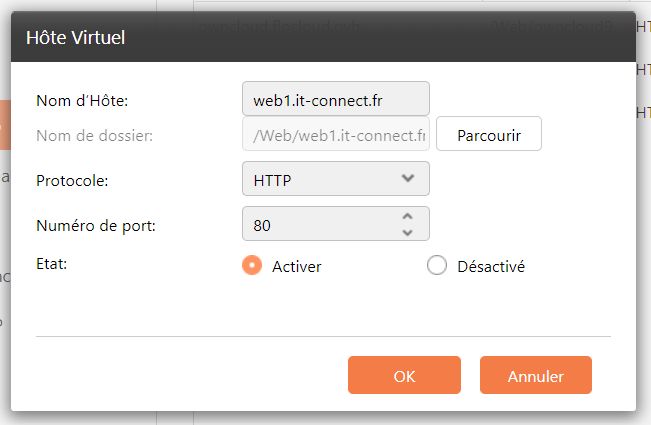Click the Désactivé option text label

[x=490, y=267]
